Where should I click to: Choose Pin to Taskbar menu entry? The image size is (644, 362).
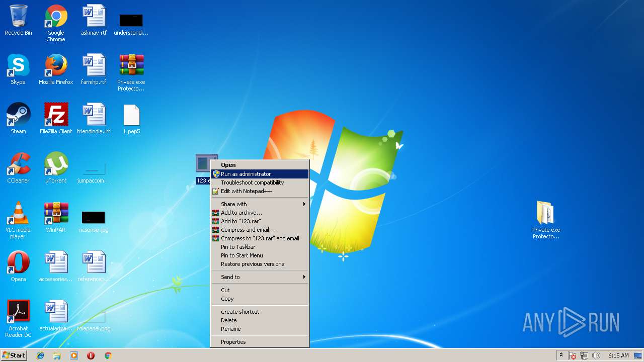coord(260,247)
